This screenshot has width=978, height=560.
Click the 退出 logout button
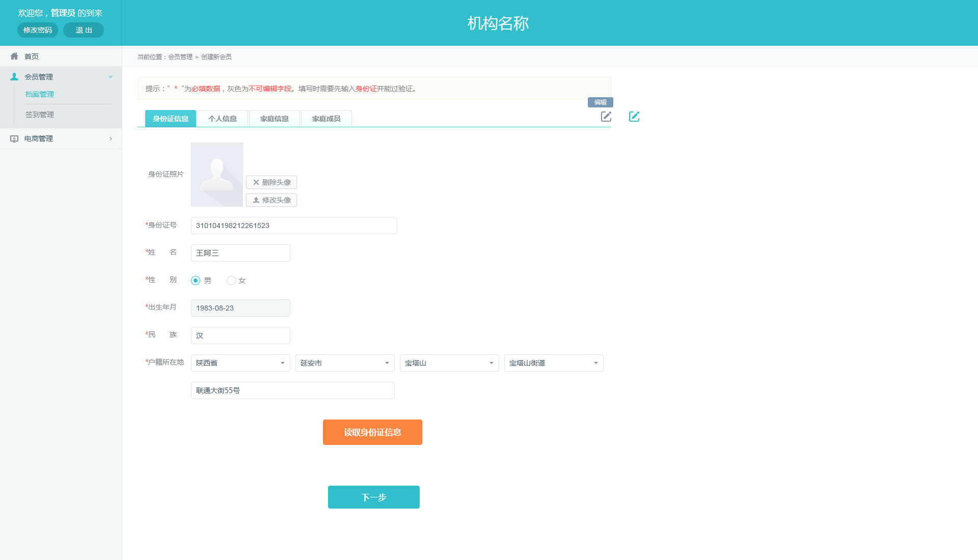(x=84, y=30)
